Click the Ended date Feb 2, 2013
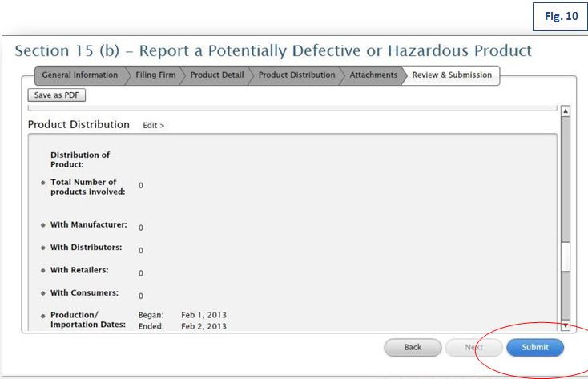 pos(203,326)
